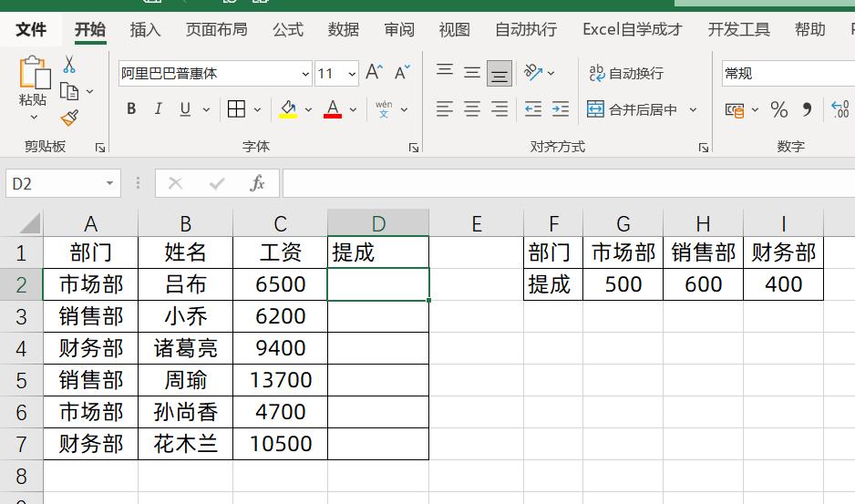Align cell content to top
Screen dimensions: 855x504
point(445,71)
